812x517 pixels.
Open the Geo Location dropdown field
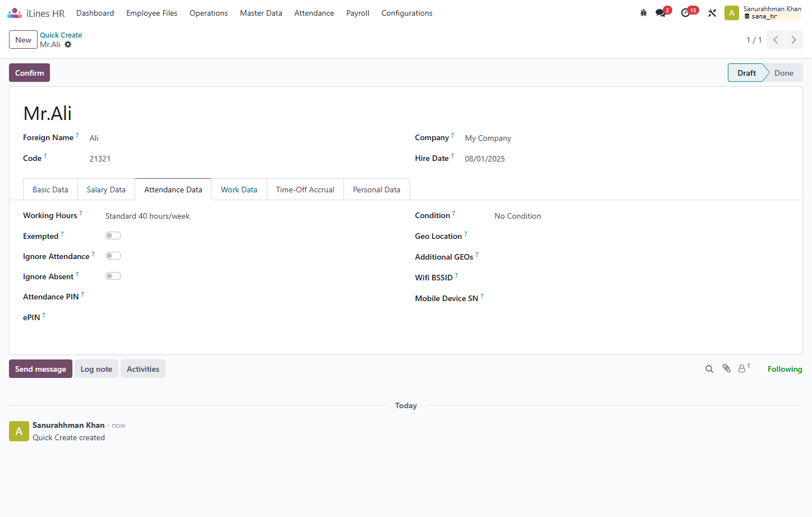coord(641,237)
